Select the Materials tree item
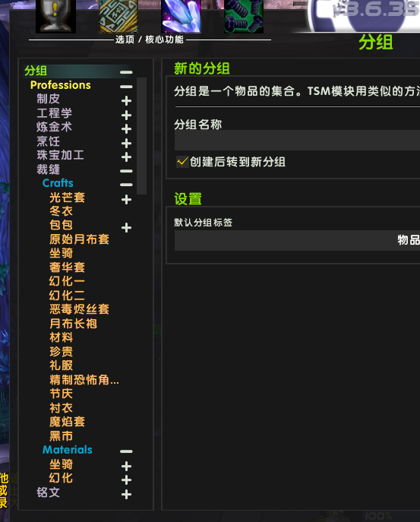This screenshot has width=420, height=522. tap(68, 450)
